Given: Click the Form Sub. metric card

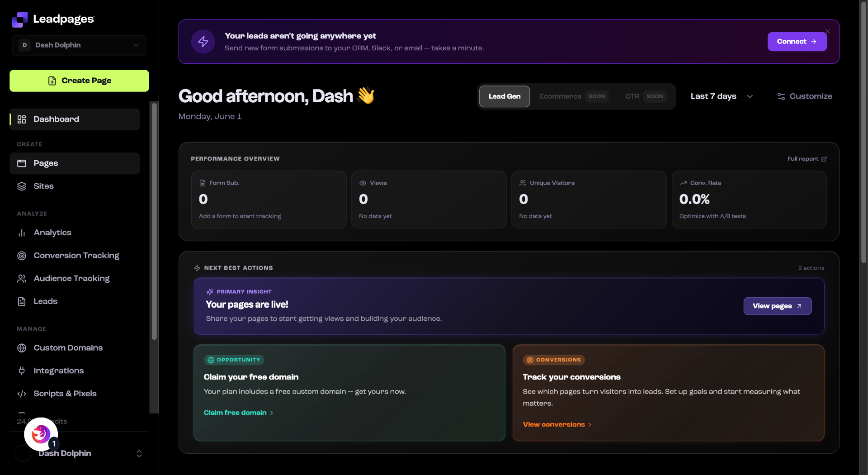Looking at the screenshot, I should [269, 199].
